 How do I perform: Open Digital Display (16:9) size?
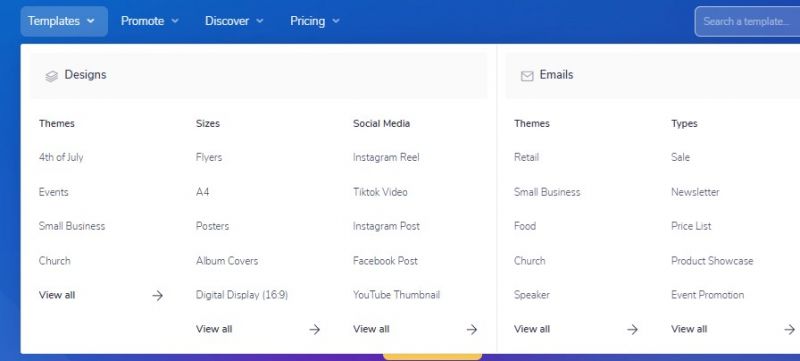tap(242, 295)
